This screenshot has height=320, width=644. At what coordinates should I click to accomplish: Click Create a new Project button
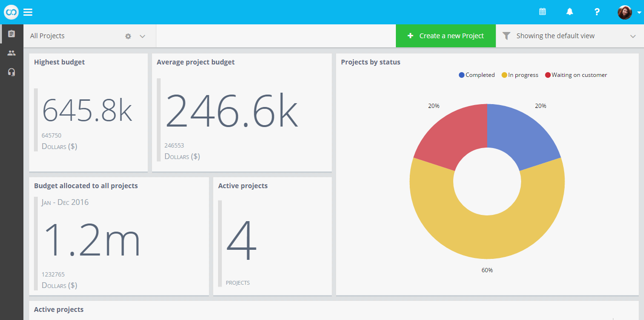[446, 36]
